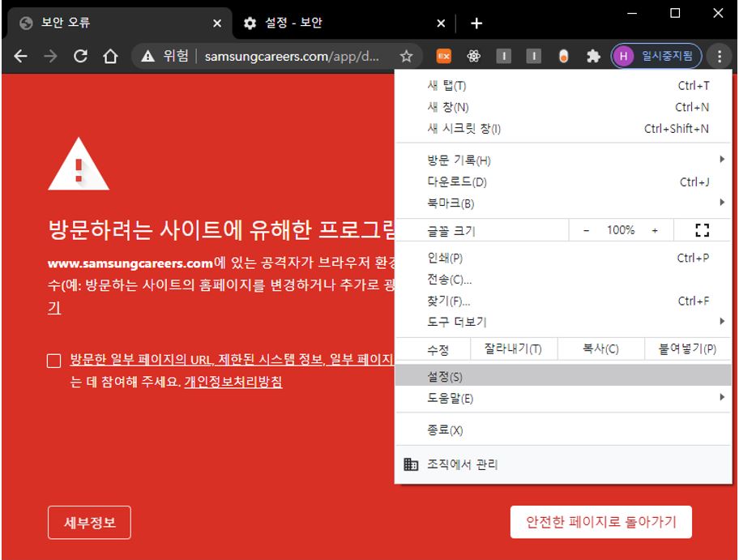Select 찾기(F)... find option

click(563, 301)
